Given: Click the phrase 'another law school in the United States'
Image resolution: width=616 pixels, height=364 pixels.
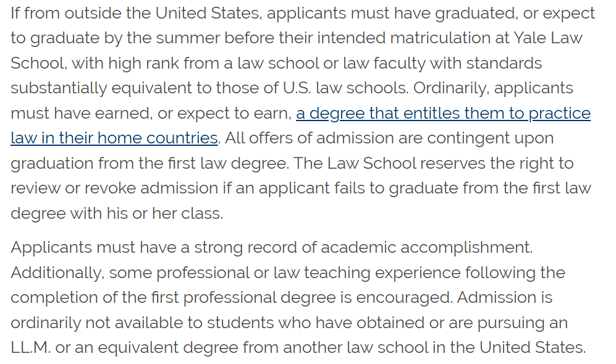Looking at the screenshot, I should 434,348.
